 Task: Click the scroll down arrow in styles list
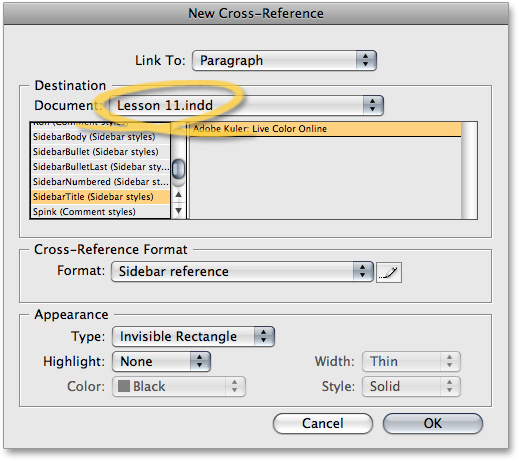tap(179, 211)
